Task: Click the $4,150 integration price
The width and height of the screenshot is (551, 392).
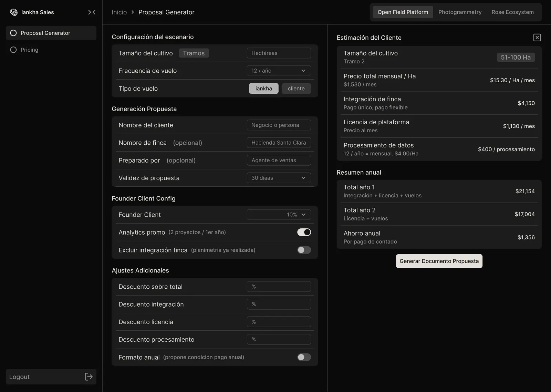Action: pos(526,103)
